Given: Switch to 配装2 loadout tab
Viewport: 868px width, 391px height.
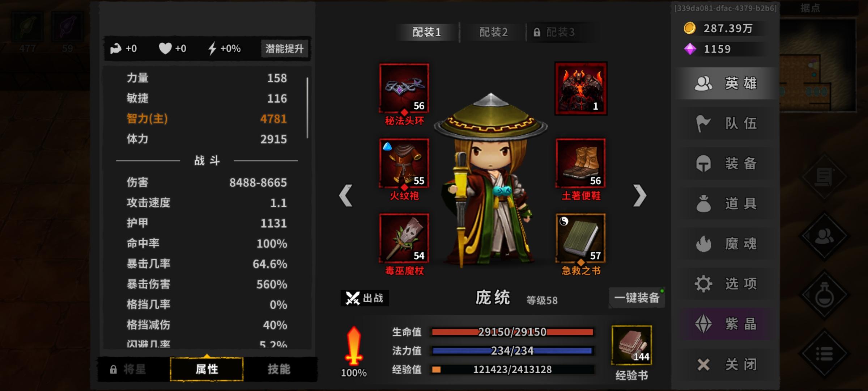Looking at the screenshot, I should click(x=493, y=32).
